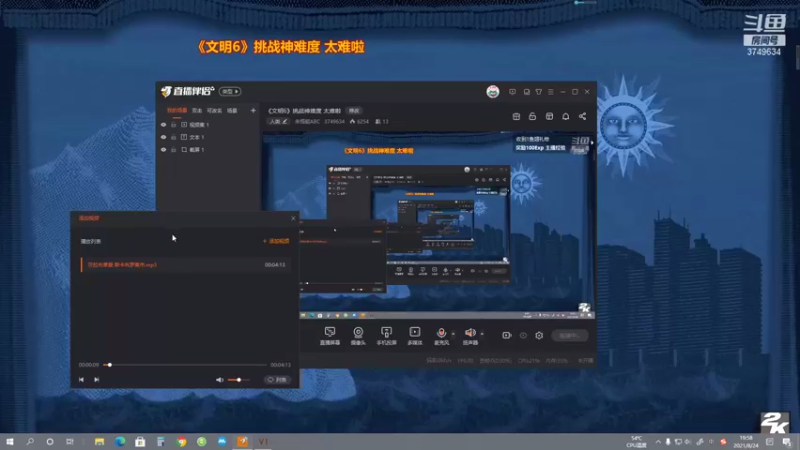
Task: Click the 直播屏幕 screen capture icon
Action: (330, 332)
